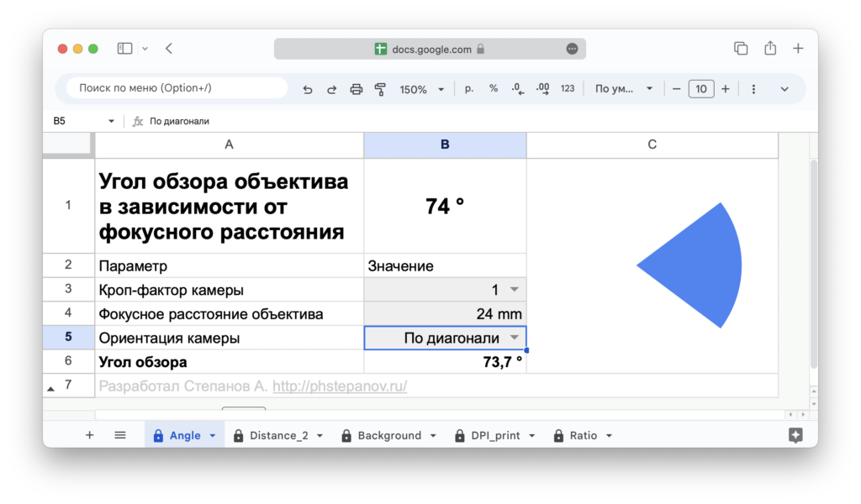861x504 pixels.
Task: Select row 6 header
Action: pos(68,361)
